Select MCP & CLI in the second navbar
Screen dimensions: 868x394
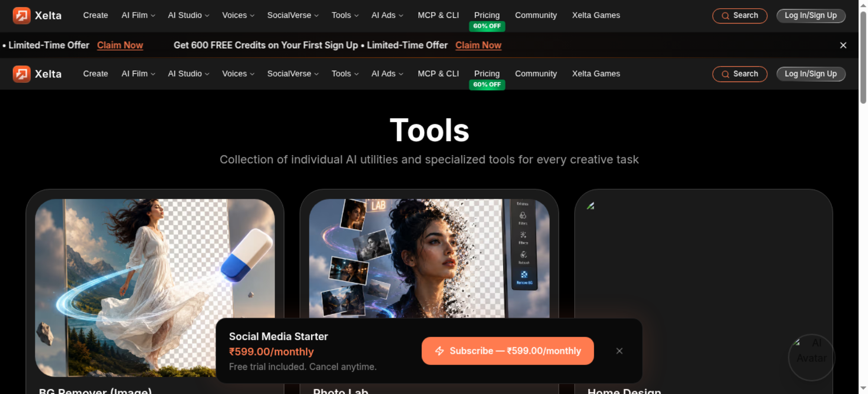(x=438, y=74)
